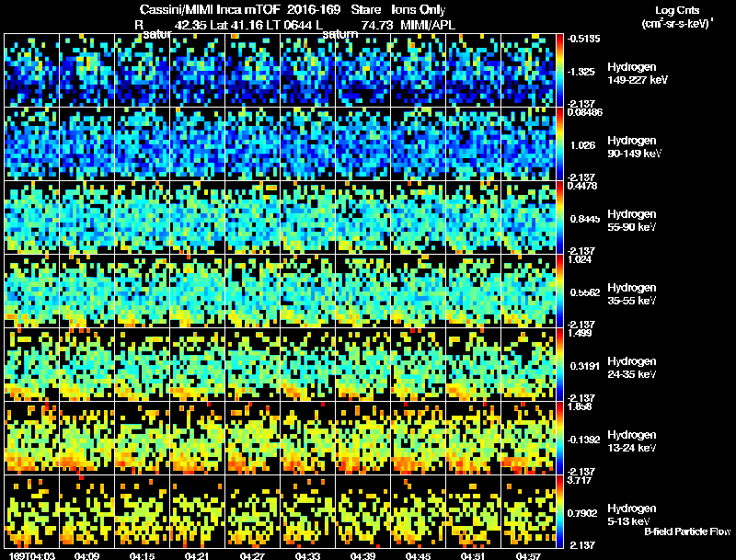
Task: Click the B-field Particle Flow legend text
Action: (x=687, y=531)
